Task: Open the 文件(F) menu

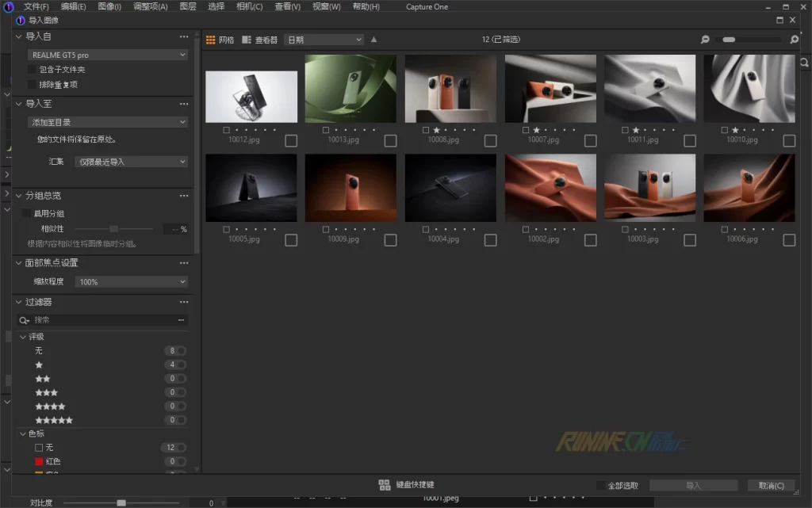Action: [36, 6]
